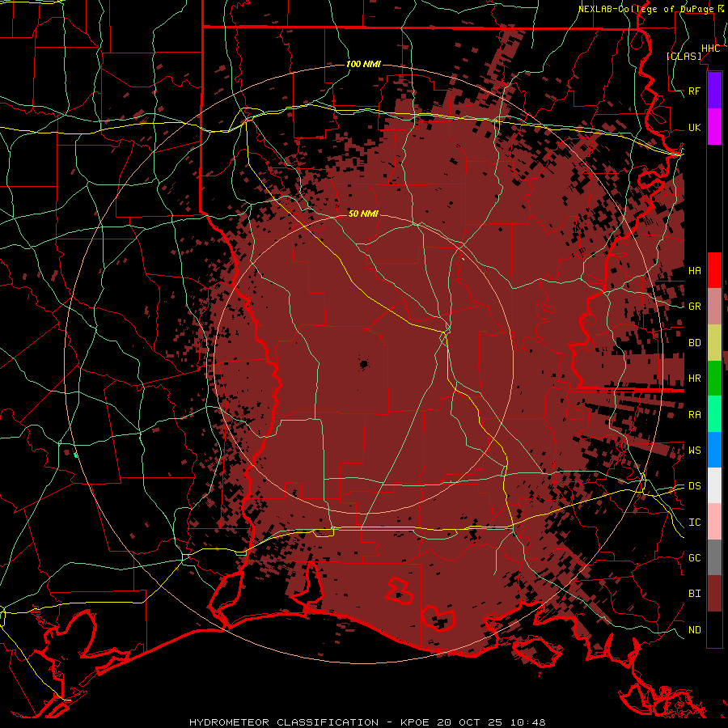This screenshot has width=728, height=728.
Task: Click the 'DS' legend label
Action: pos(695,486)
